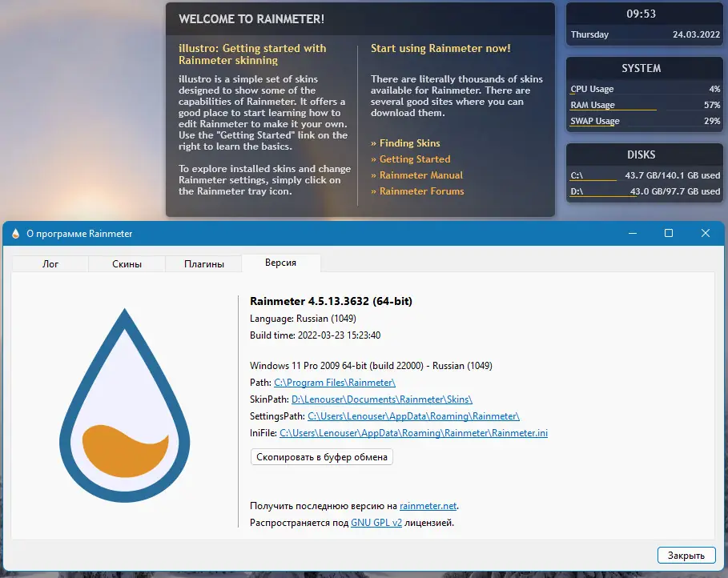The image size is (728, 578).
Task: Open the SkinPath folder link
Action: [x=382, y=399]
